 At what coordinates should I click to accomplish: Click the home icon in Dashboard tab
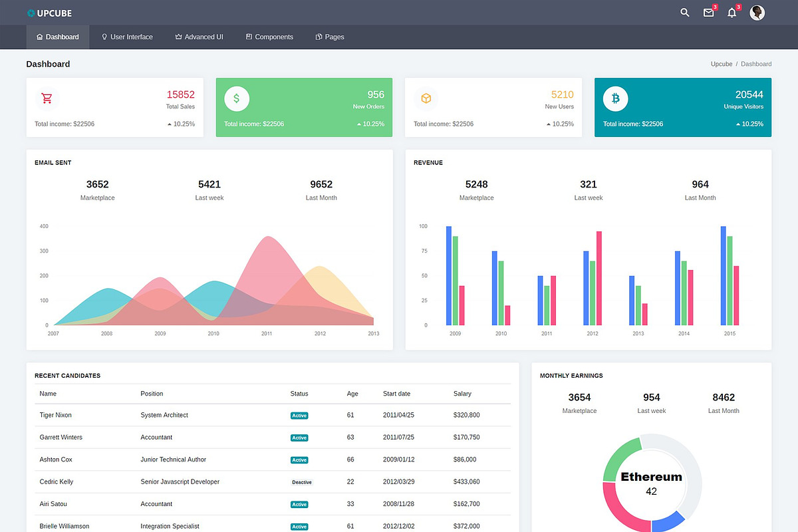pyautogui.click(x=40, y=37)
